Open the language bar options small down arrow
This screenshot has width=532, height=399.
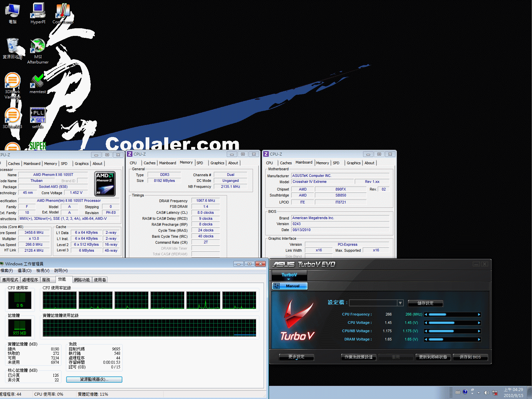pyautogui.click(x=472, y=394)
